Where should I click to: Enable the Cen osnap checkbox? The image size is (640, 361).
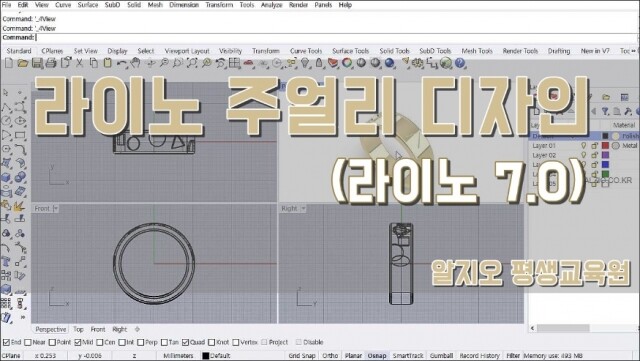pos(100,342)
